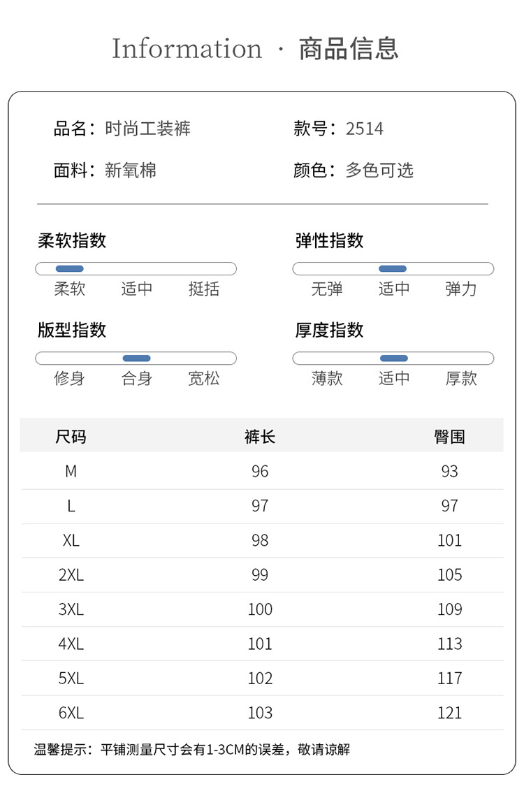Select the 挺括 label under 柔软指数
The height and width of the screenshot is (812, 524).
(204, 289)
